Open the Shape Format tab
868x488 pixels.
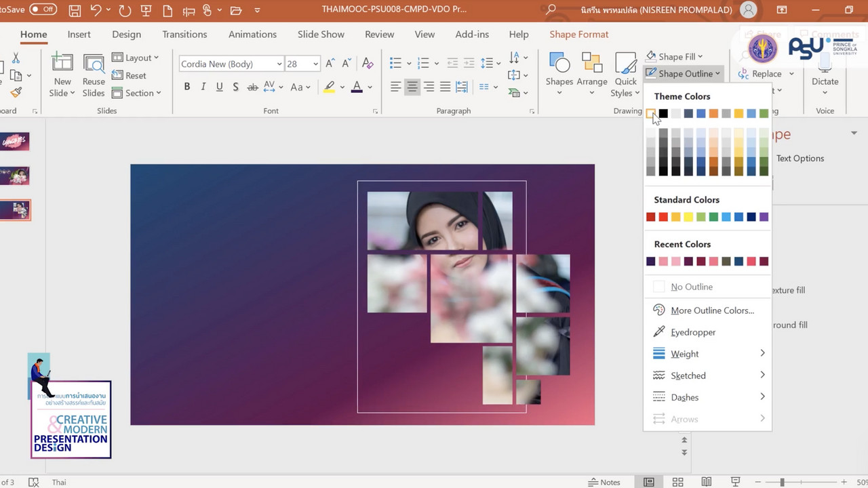click(579, 35)
